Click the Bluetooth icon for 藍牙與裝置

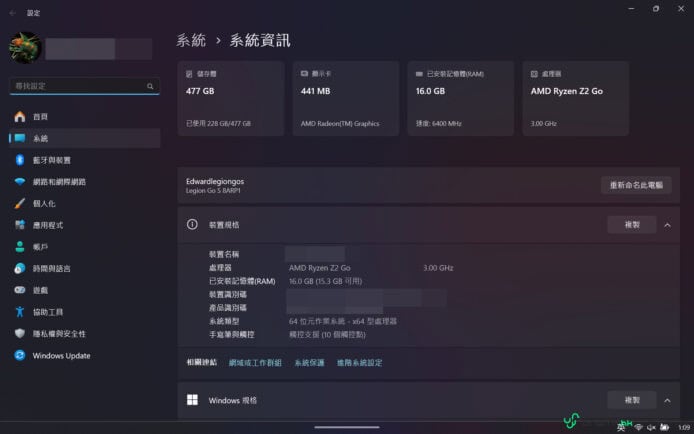(x=20, y=160)
